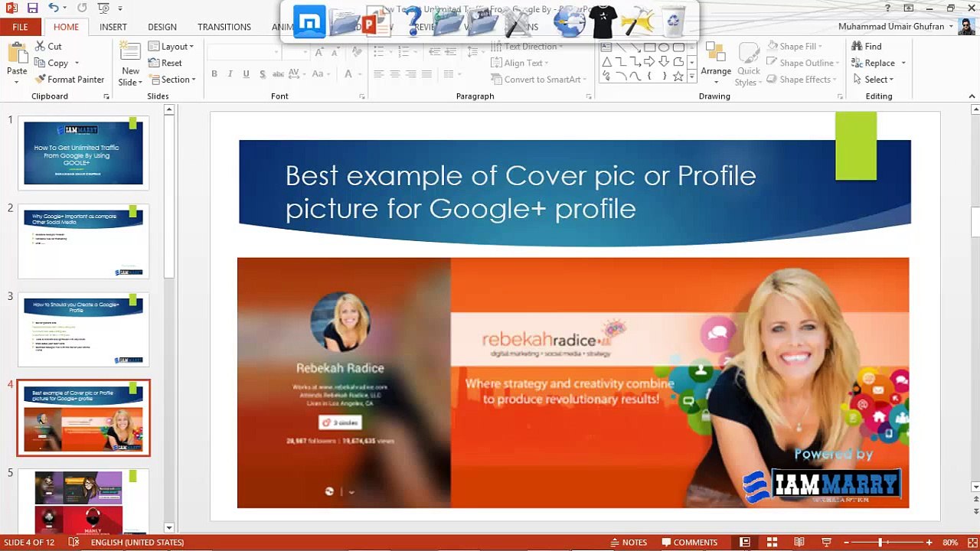The image size is (980, 551).
Task: Toggle Italic formatting
Action: (230, 74)
